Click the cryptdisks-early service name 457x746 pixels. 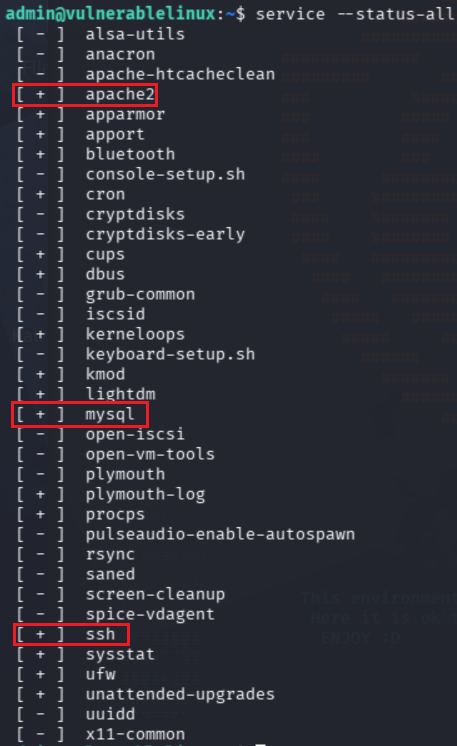pos(165,234)
